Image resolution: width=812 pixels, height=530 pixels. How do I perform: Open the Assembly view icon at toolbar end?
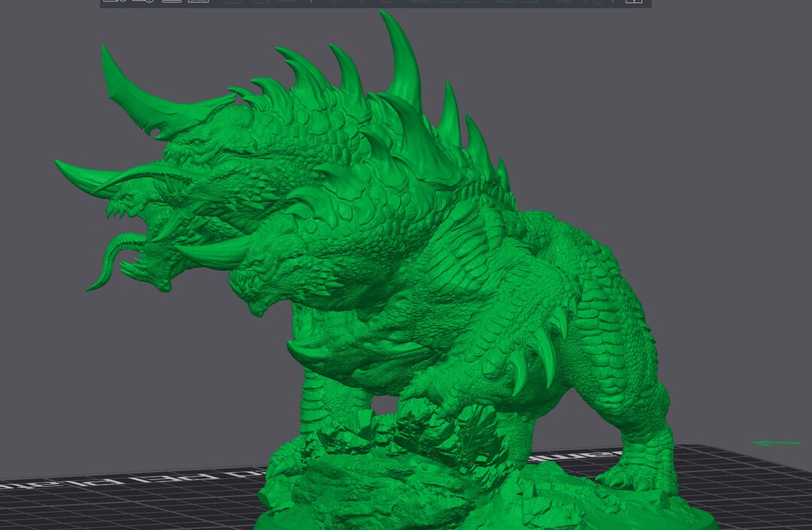click(635, 1)
